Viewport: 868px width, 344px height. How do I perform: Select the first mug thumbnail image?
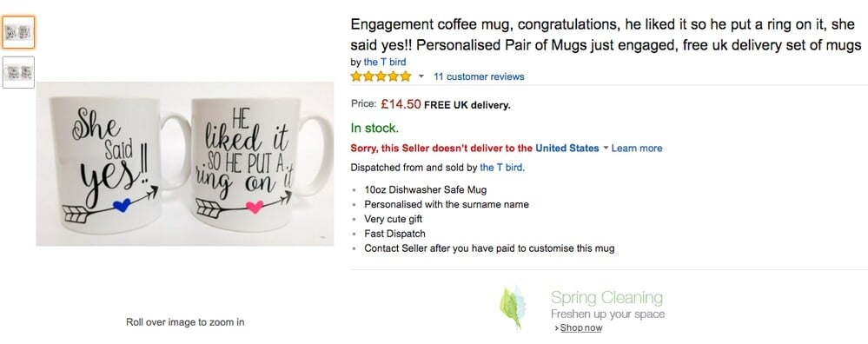(x=18, y=32)
